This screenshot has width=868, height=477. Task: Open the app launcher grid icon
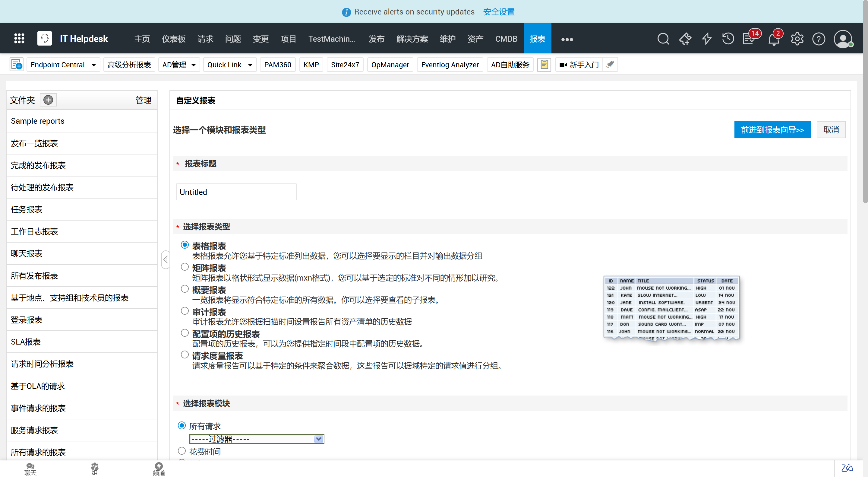click(19, 38)
